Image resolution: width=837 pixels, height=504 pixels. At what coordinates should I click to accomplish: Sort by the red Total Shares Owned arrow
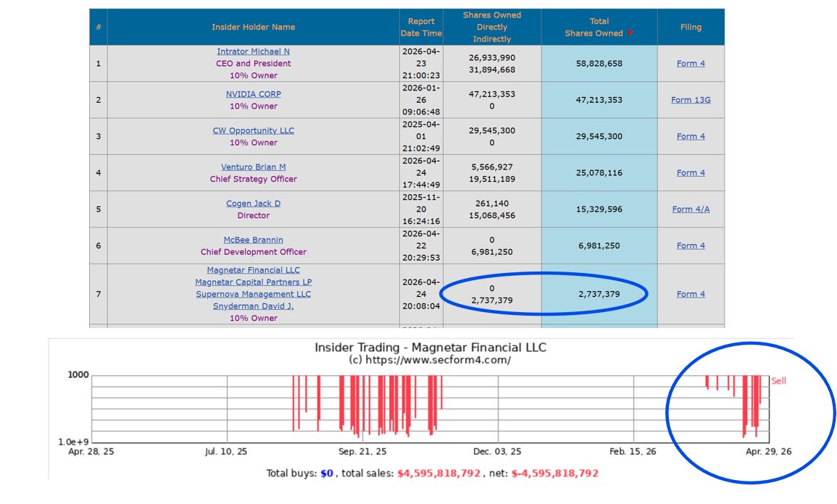[630, 33]
